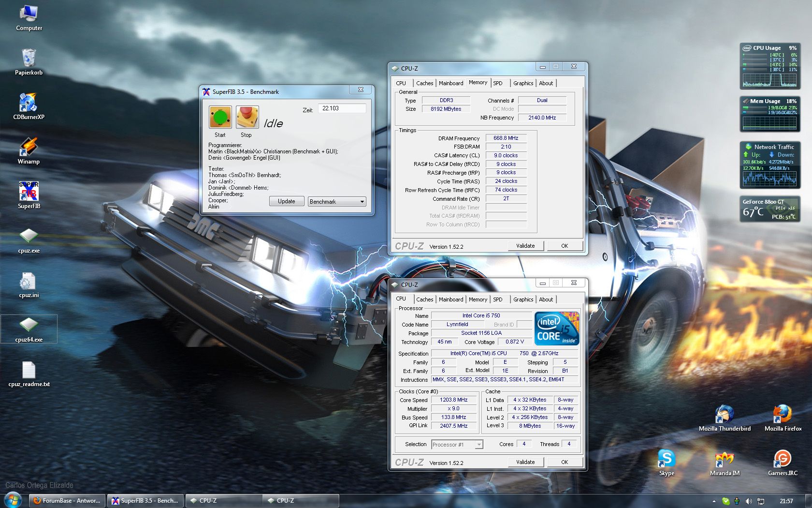Launch Winamp from the desktop

pos(29,151)
